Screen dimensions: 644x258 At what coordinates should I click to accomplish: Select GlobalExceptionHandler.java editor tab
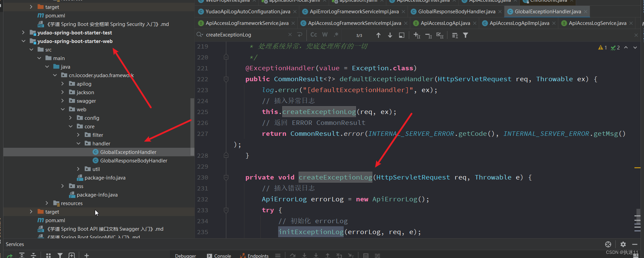[548, 12]
